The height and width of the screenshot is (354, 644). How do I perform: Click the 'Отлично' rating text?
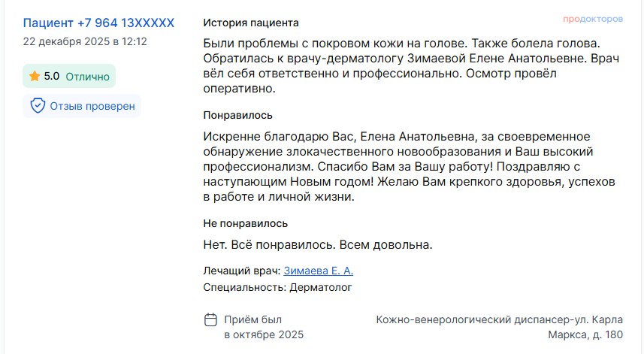click(x=87, y=76)
